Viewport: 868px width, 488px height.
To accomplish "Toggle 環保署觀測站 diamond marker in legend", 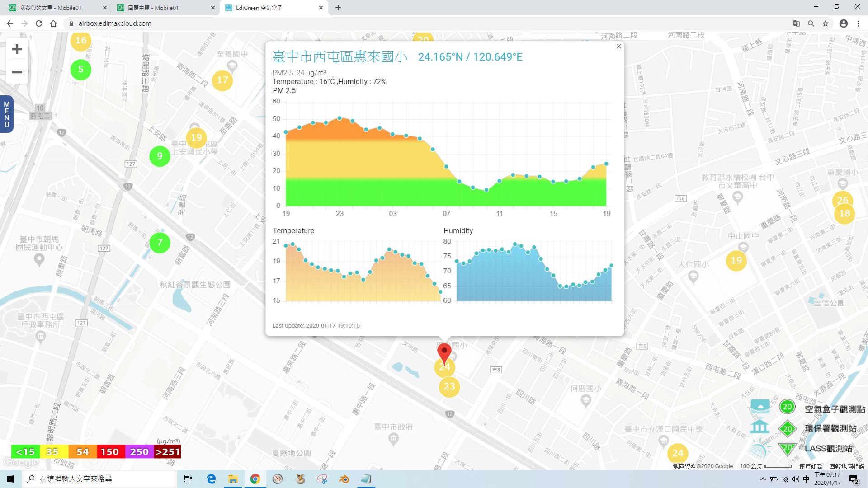I will tap(788, 429).
